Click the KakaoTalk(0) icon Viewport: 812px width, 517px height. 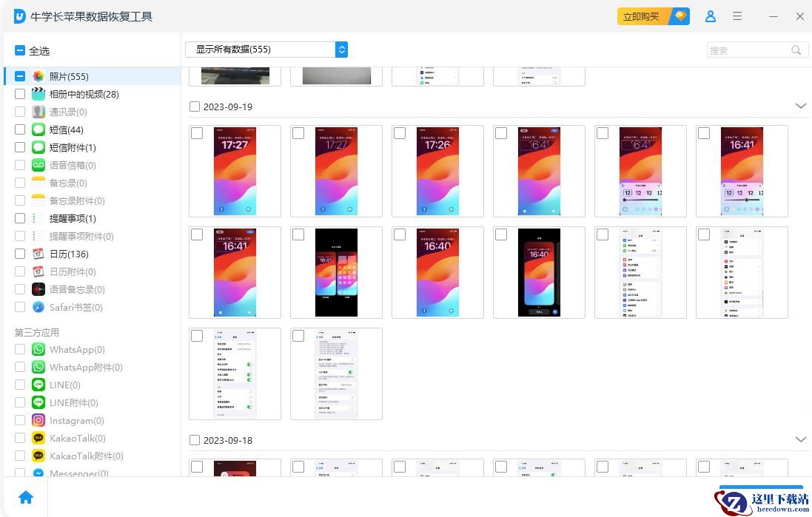pos(38,438)
